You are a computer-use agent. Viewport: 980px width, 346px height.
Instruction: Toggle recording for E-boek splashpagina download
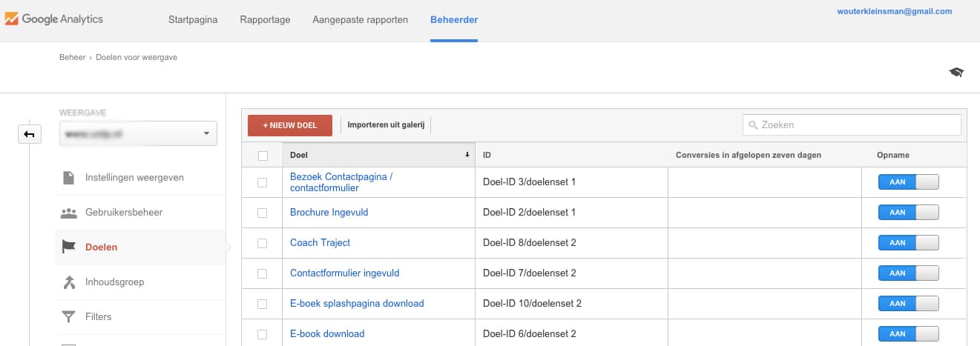908,304
